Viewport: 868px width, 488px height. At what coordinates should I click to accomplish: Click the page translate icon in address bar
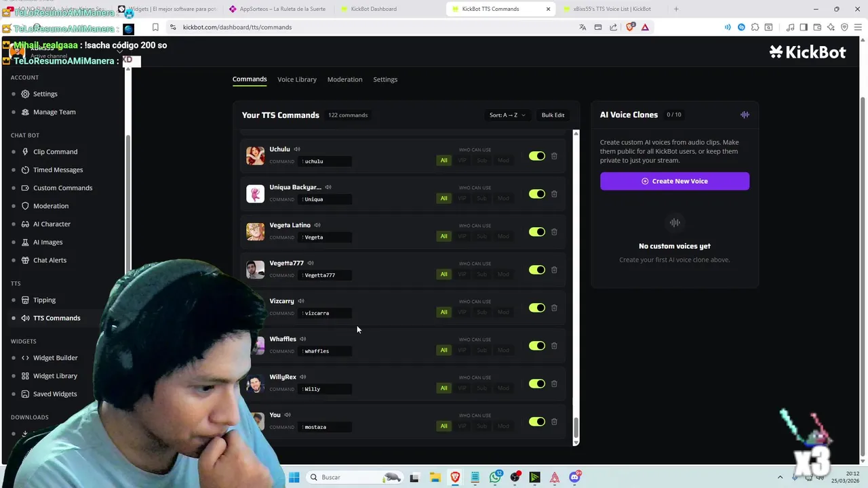583,27
